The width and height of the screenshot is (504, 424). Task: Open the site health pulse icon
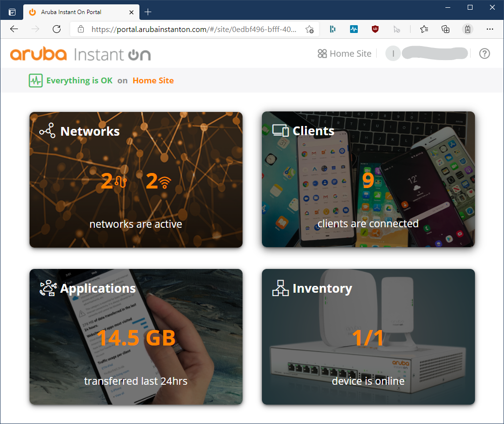click(36, 80)
